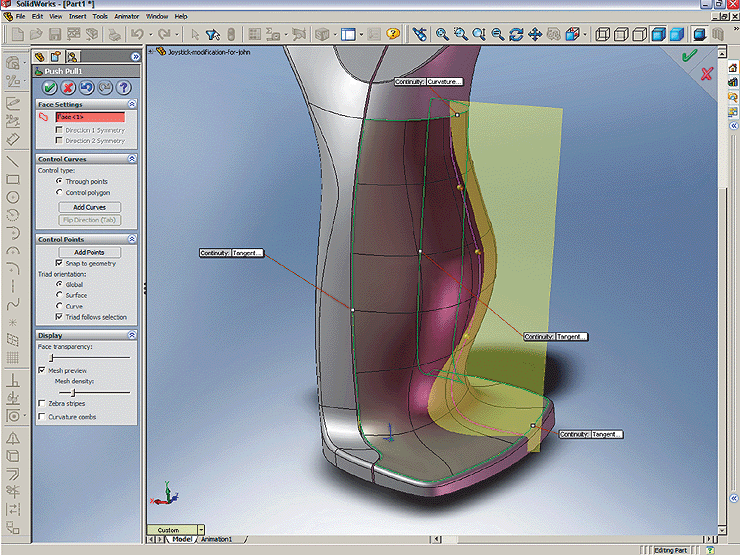Collapse the Control Points section
This screenshot has width=740, height=555.
132,239
